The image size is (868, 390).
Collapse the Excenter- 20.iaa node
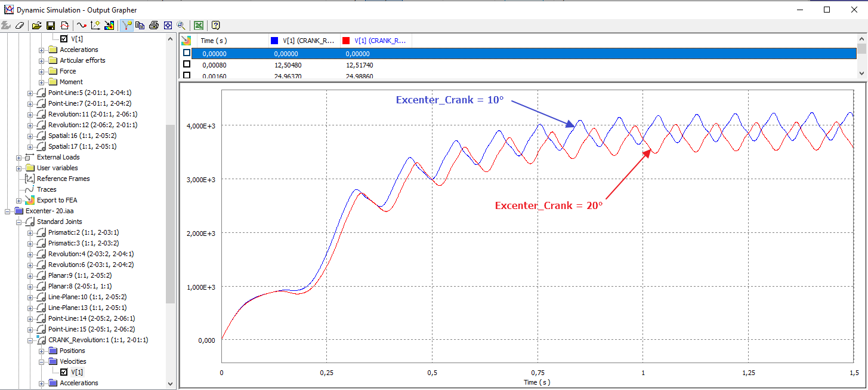[8, 211]
